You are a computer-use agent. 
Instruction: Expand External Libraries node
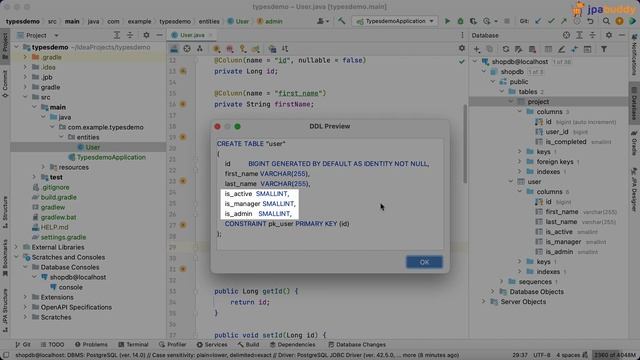(x=16, y=247)
